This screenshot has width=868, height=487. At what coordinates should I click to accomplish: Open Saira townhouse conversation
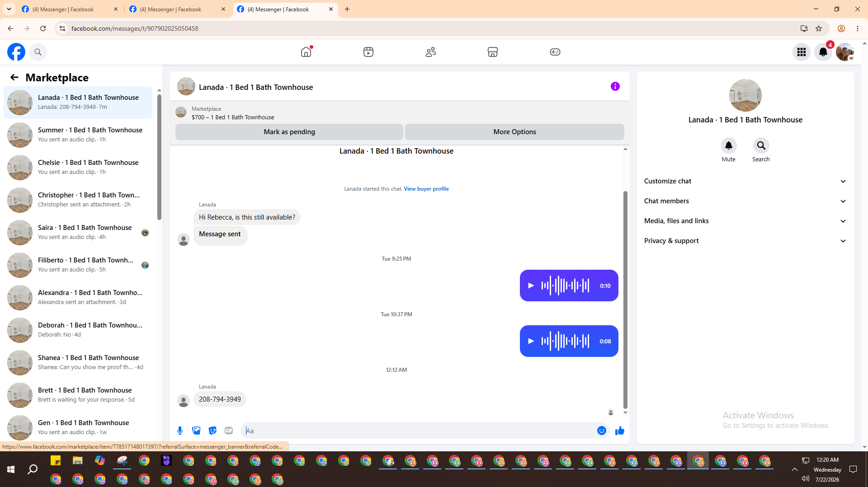click(78, 233)
